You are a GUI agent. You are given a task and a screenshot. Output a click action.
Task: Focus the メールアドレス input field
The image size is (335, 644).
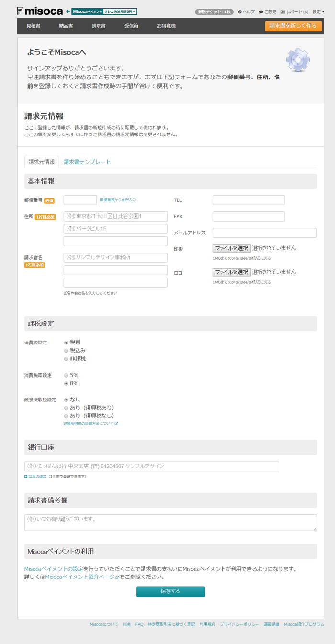pos(265,233)
